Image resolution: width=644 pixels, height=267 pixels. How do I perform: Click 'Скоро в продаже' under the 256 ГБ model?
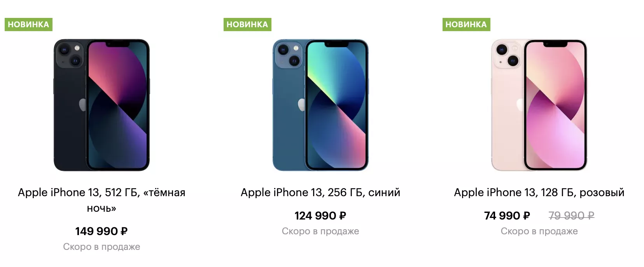tap(320, 231)
